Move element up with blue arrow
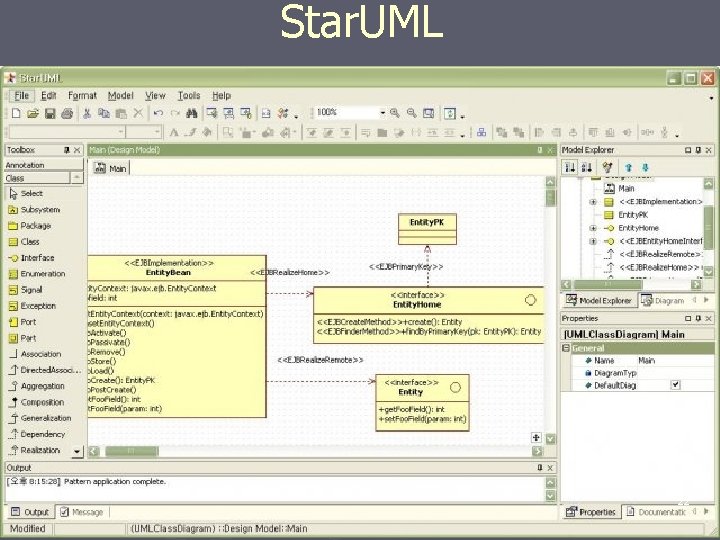Screen dimensions: 720x540 (628, 168)
